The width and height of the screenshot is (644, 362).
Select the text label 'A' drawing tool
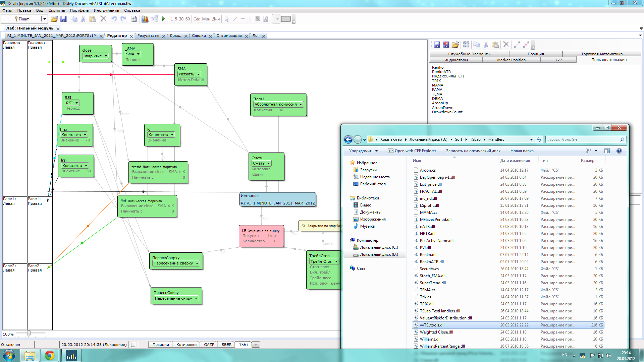(266, 19)
